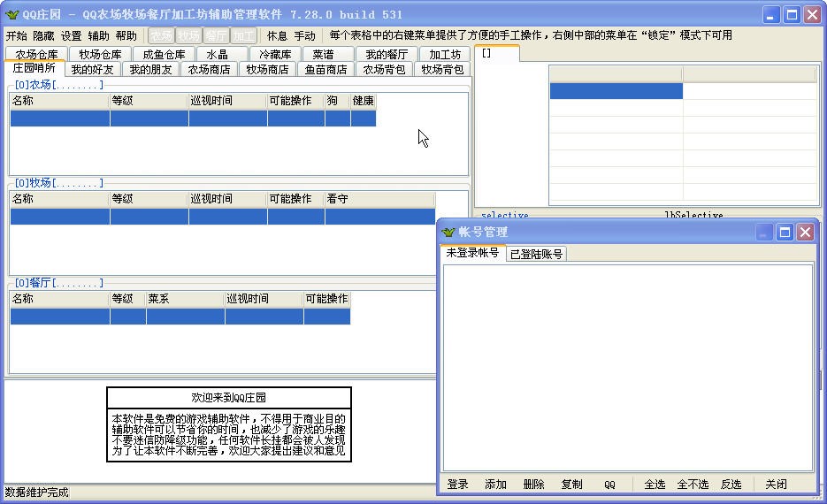
Task: Switch to the 农场仓库 tab
Action: pos(36,54)
